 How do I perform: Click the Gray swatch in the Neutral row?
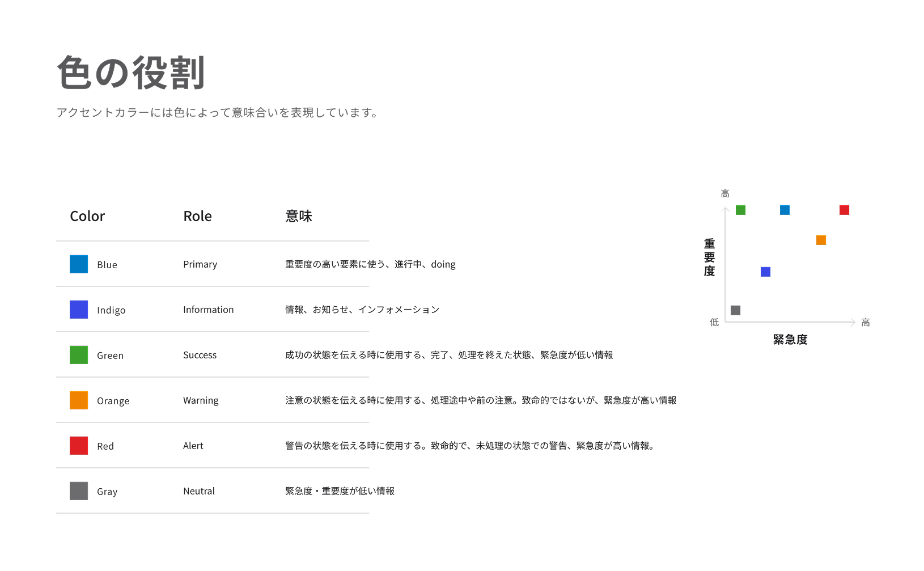tap(79, 491)
